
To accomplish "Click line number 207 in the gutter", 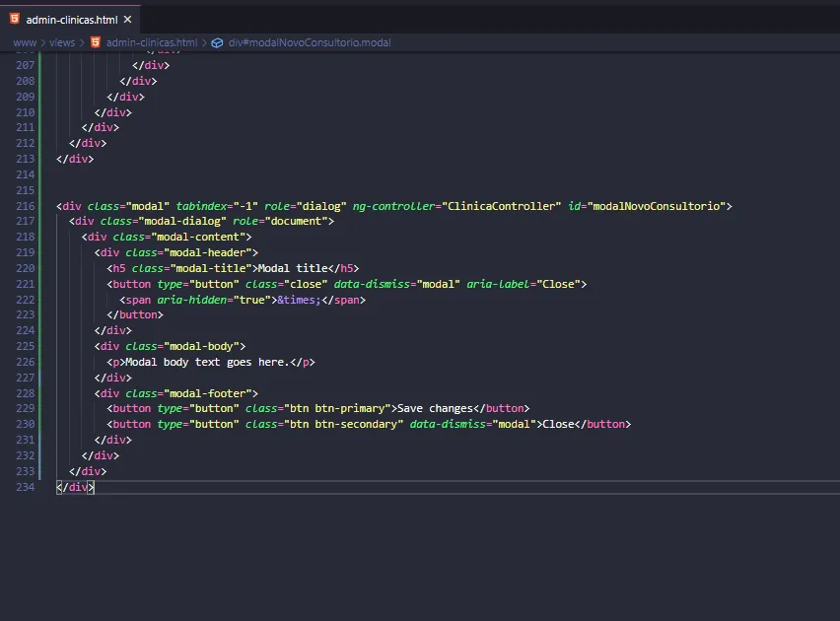I will coord(26,65).
